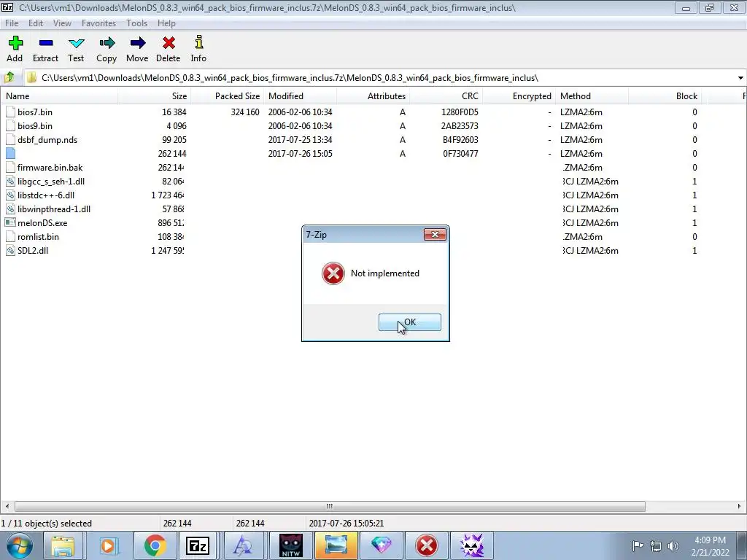Viewport: 747px width, 560px height.
Task: Click the Delete toolbar icon
Action: click(169, 43)
